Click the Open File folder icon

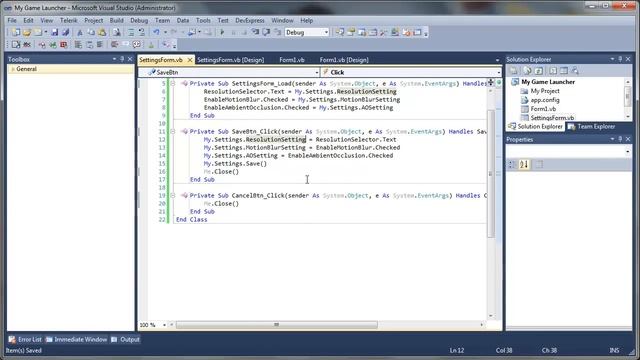click(x=27, y=32)
